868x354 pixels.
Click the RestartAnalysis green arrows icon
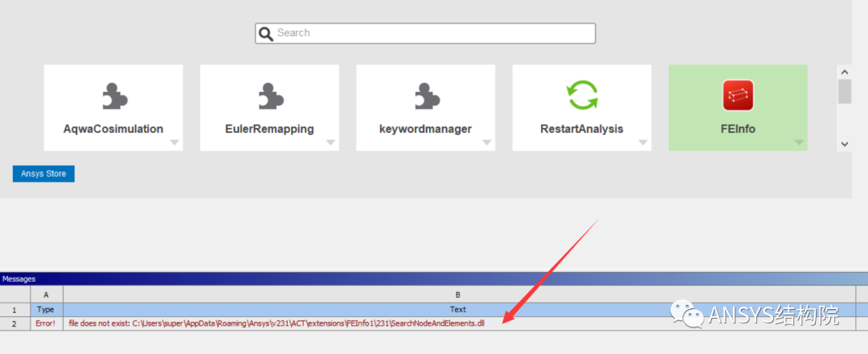coord(583,95)
